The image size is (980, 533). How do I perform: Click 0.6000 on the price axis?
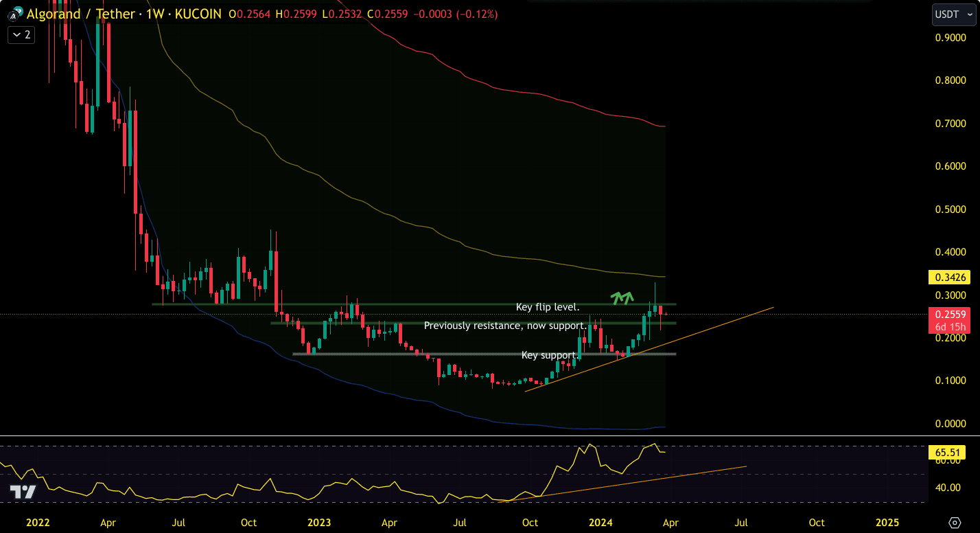click(950, 166)
